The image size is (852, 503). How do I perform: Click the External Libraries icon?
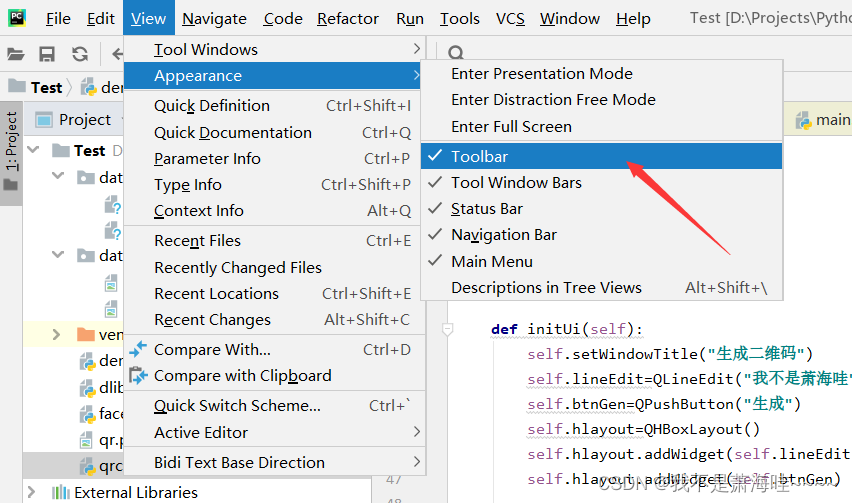click(61, 492)
